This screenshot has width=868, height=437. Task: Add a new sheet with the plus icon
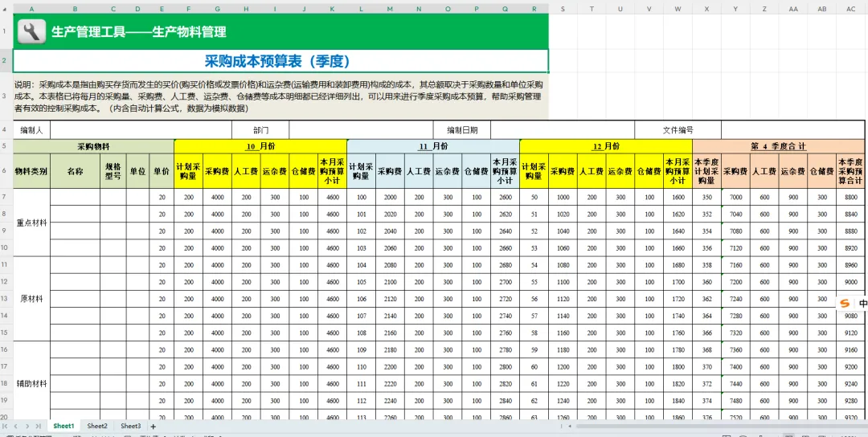coord(154,426)
